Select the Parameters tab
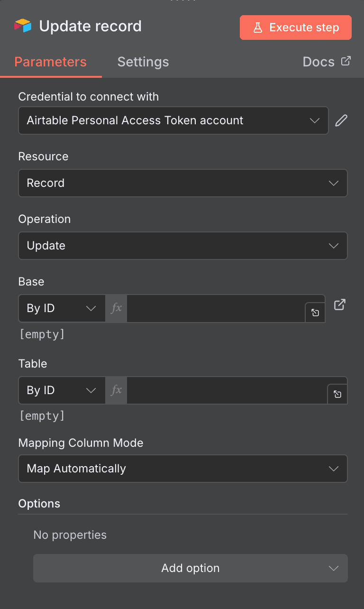Viewport: 364px width, 609px height. click(50, 62)
